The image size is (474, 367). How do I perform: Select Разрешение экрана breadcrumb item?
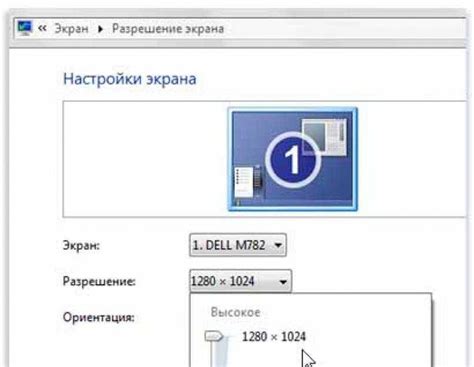point(168,29)
